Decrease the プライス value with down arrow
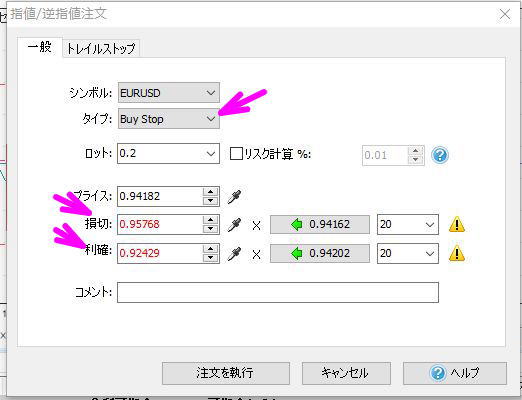This screenshot has width=522, height=400. click(210, 200)
